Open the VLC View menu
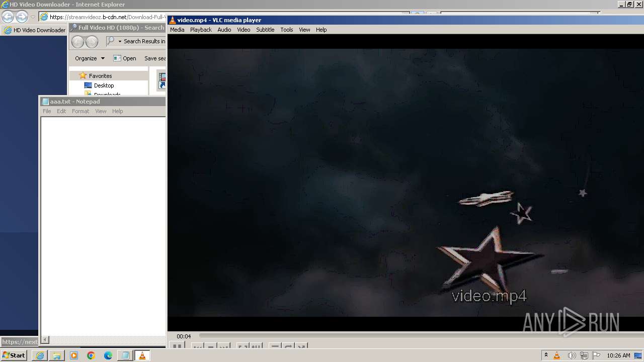This screenshot has height=362, width=644. (x=304, y=30)
